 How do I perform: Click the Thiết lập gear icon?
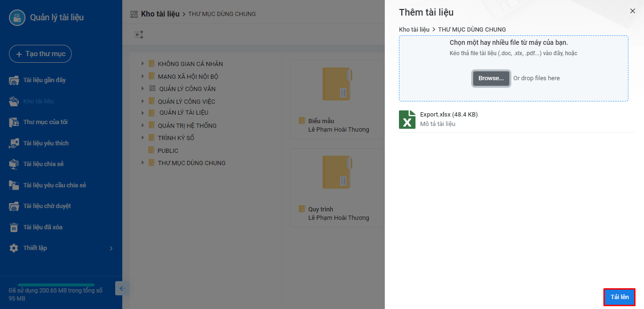click(x=14, y=248)
